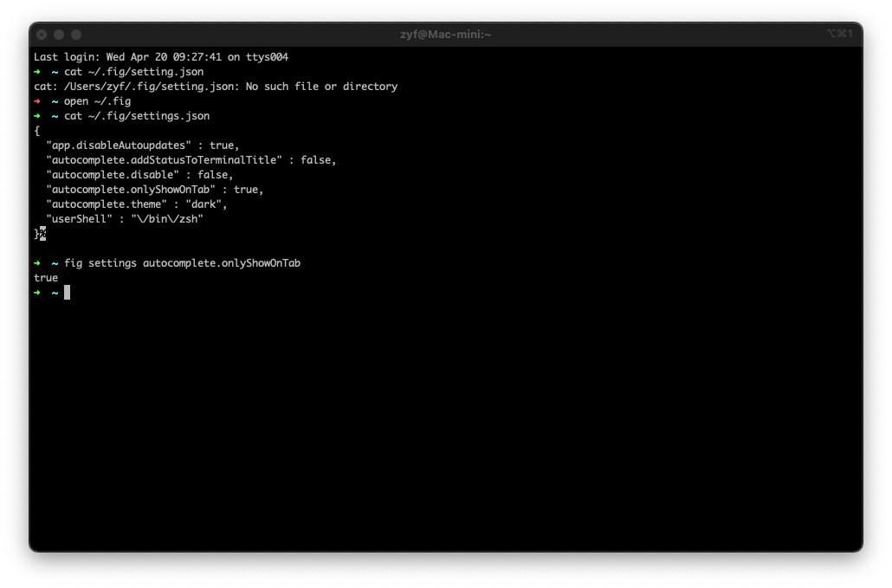Viewport: 892px width, 588px height.
Task: Click the green full-screen window button
Action: point(75,35)
